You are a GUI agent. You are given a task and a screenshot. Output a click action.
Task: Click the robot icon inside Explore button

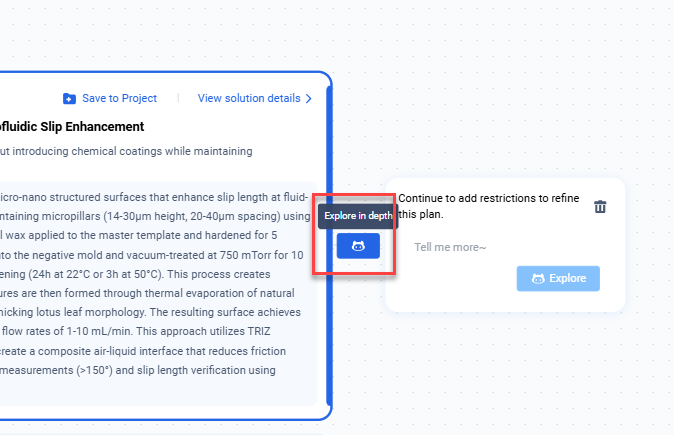(x=538, y=279)
